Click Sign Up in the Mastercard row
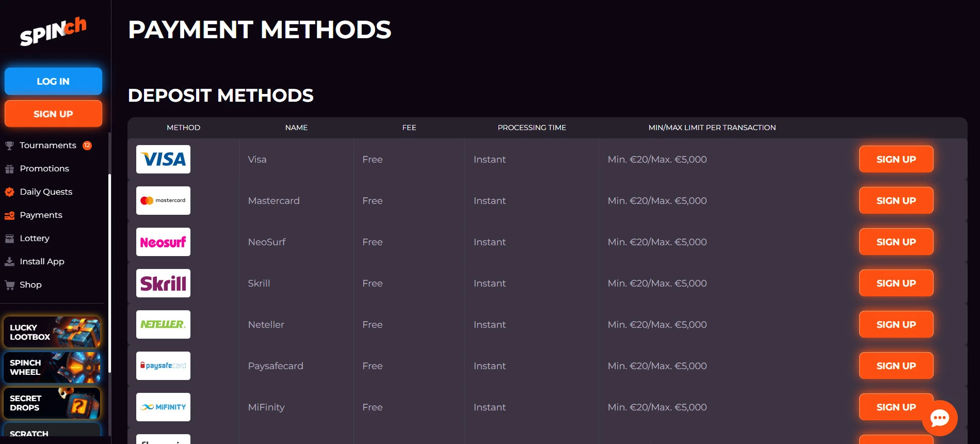The height and width of the screenshot is (444, 980). (x=896, y=200)
